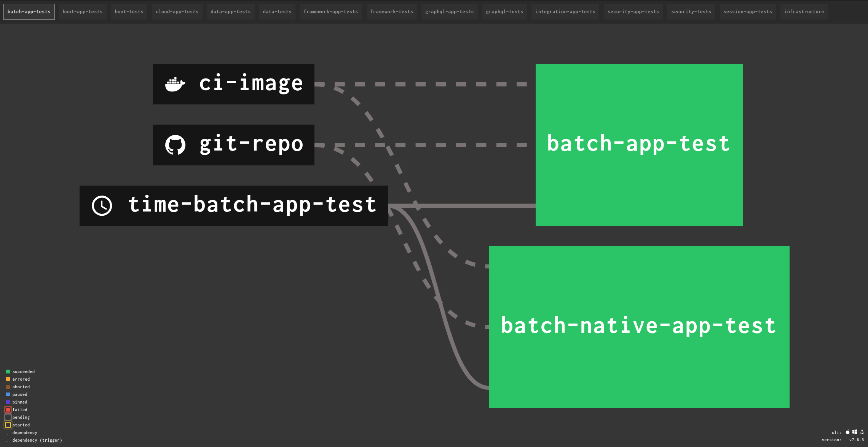Open the time-batch-app-test resource label
The width and height of the screenshot is (868, 447).
[252, 205]
